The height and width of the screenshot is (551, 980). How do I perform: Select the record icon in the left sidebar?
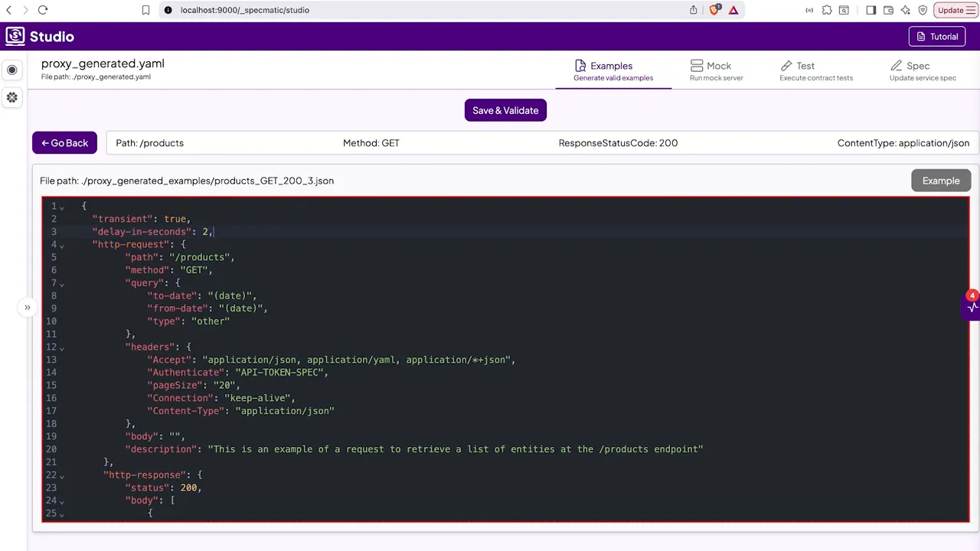11,70
